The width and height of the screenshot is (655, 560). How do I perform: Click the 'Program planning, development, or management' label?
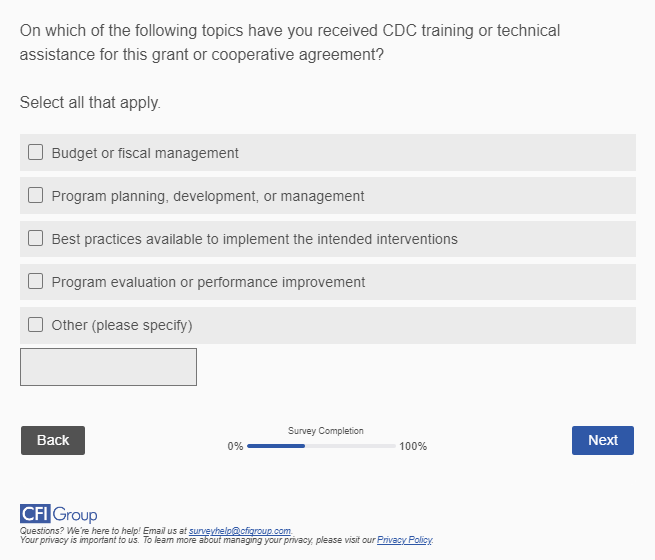208,196
